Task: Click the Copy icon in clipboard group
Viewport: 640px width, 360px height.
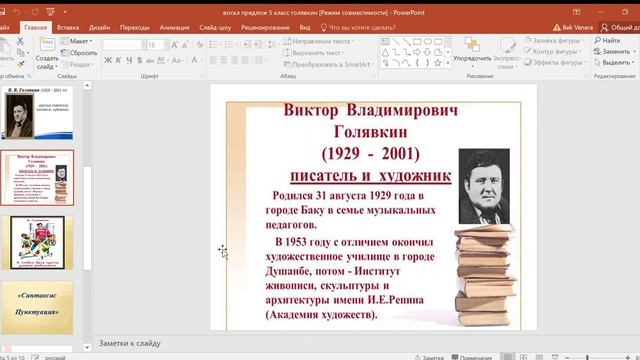Action: (x=21, y=52)
